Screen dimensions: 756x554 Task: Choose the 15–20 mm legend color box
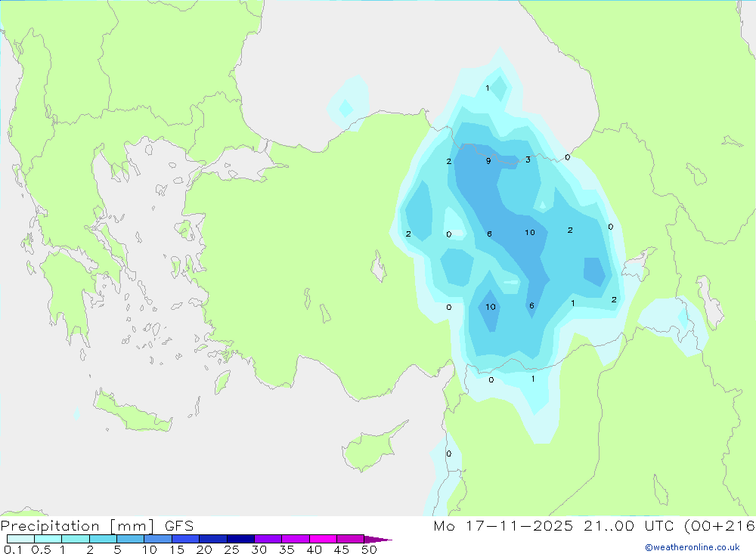[186, 539]
